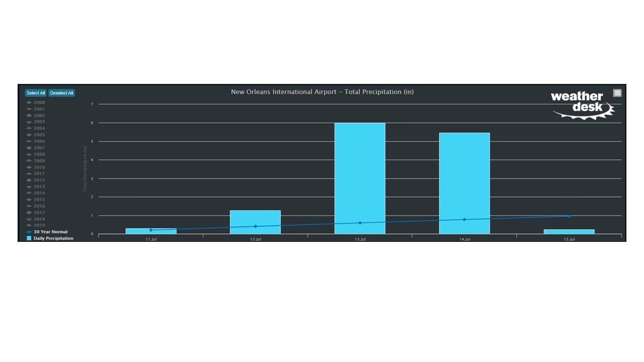Toggle the Daily Precipitation legend label
The image size is (644, 362).
click(53, 238)
